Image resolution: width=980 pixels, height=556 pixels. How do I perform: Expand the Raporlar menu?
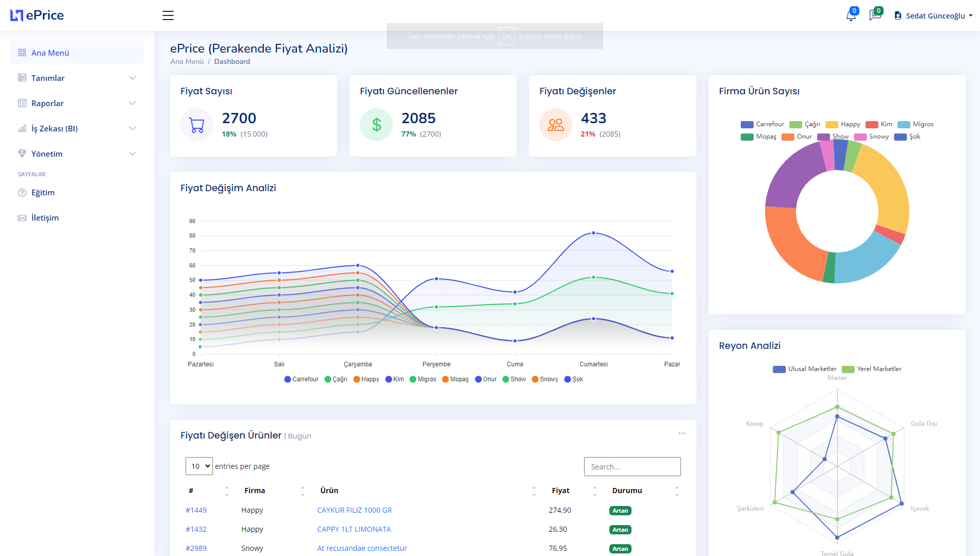click(x=77, y=103)
